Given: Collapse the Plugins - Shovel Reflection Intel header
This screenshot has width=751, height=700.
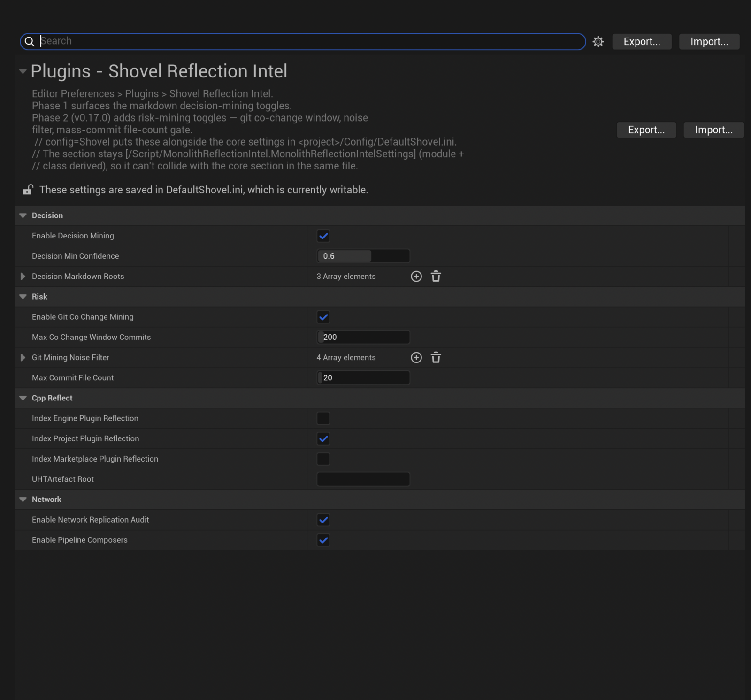Looking at the screenshot, I should 23,71.
